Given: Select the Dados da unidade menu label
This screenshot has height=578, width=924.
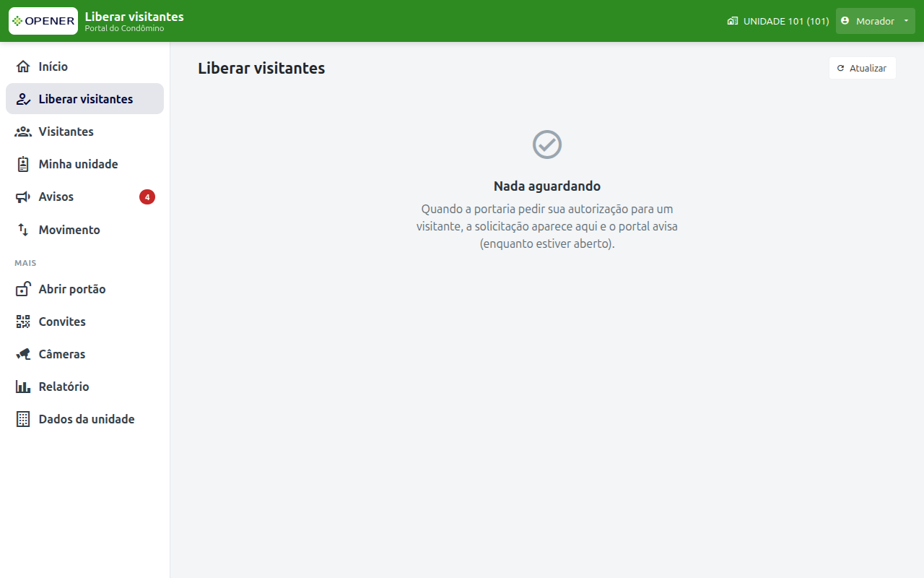Looking at the screenshot, I should pos(87,419).
